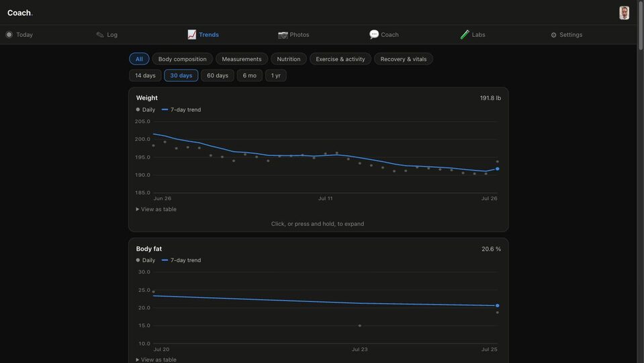Expand Body fat View as table

156,359
